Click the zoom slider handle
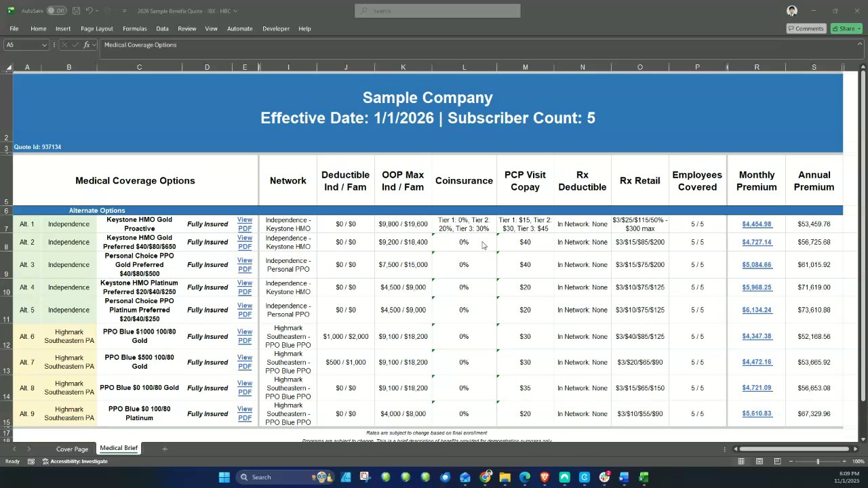Image resolution: width=868 pixels, height=488 pixels. click(x=818, y=462)
